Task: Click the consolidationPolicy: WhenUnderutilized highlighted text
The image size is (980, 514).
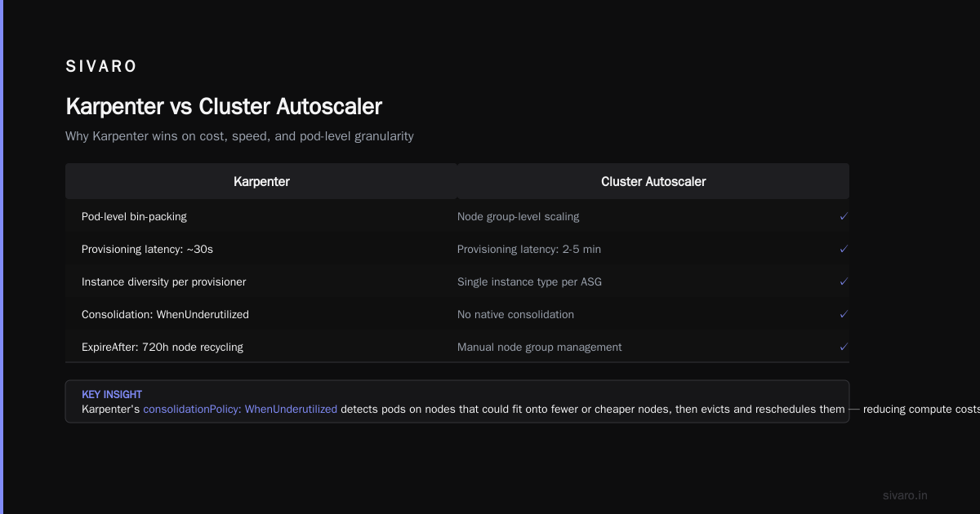Action: click(x=240, y=410)
